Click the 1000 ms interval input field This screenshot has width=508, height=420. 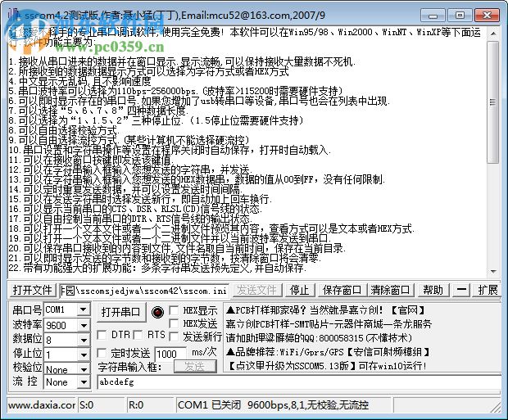170,354
